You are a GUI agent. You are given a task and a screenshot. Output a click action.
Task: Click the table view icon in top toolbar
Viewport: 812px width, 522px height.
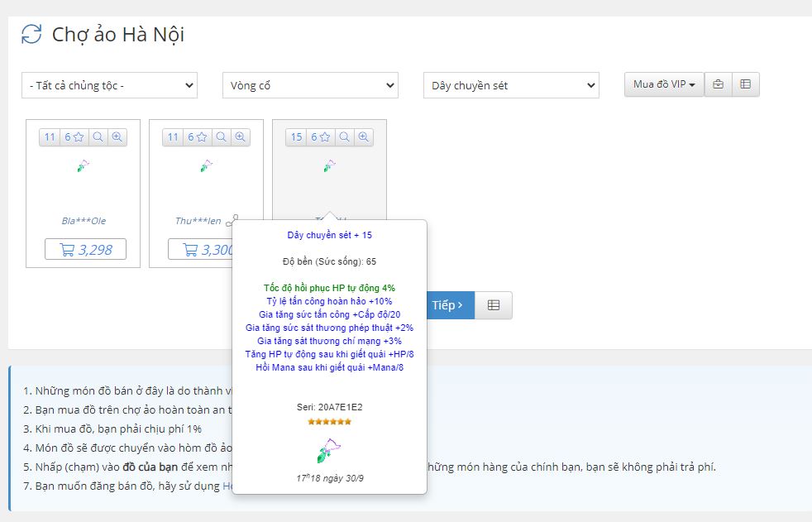[x=745, y=84]
